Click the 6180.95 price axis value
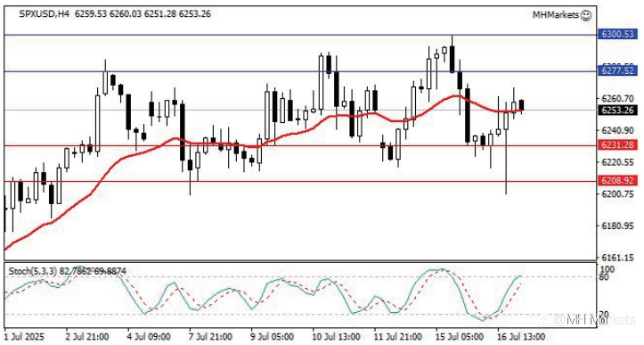This screenshot has width=644, height=345. tap(617, 226)
